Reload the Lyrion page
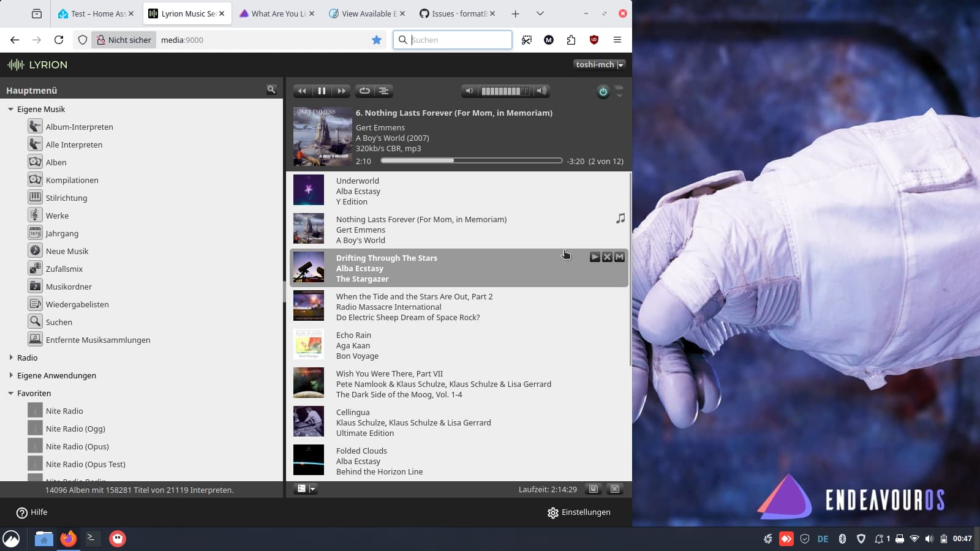This screenshot has height=551, width=980. tap(59, 40)
